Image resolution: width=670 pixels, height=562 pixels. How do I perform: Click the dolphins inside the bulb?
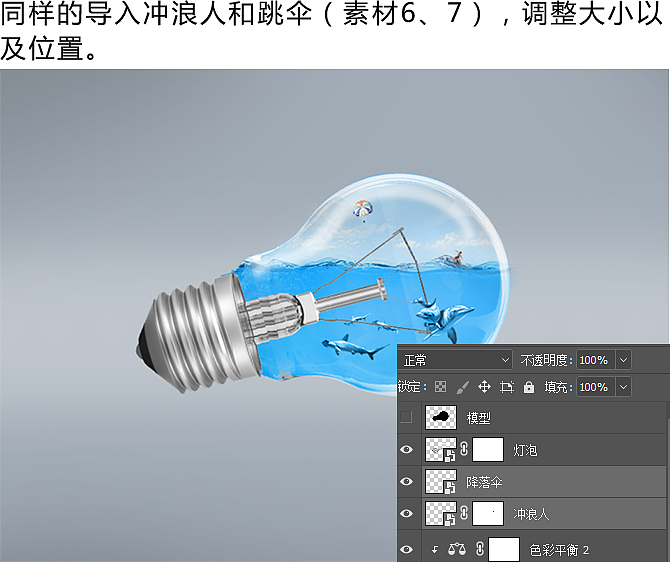(x=442, y=319)
